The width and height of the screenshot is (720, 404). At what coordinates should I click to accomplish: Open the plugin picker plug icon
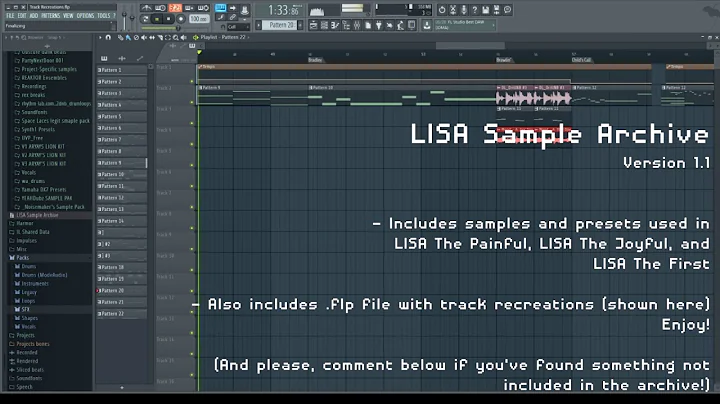[378, 25]
